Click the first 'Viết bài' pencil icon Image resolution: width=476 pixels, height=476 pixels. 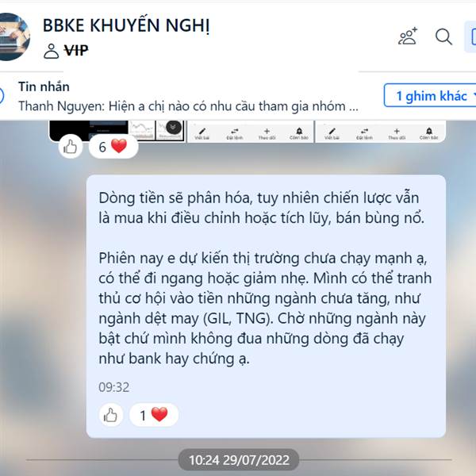202,133
